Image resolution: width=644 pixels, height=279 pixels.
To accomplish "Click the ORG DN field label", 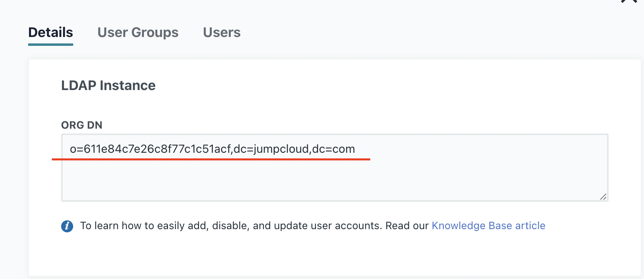I will pyautogui.click(x=82, y=125).
